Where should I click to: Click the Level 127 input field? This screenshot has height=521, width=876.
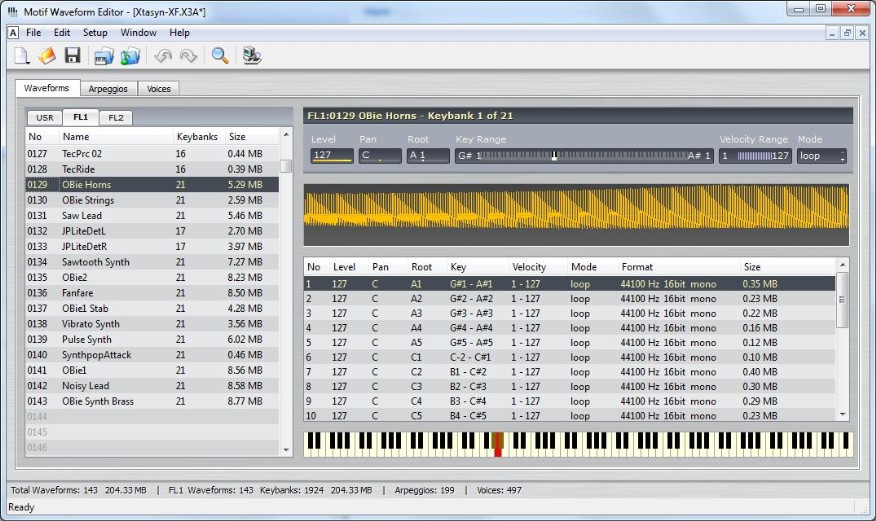click(332, 156)
